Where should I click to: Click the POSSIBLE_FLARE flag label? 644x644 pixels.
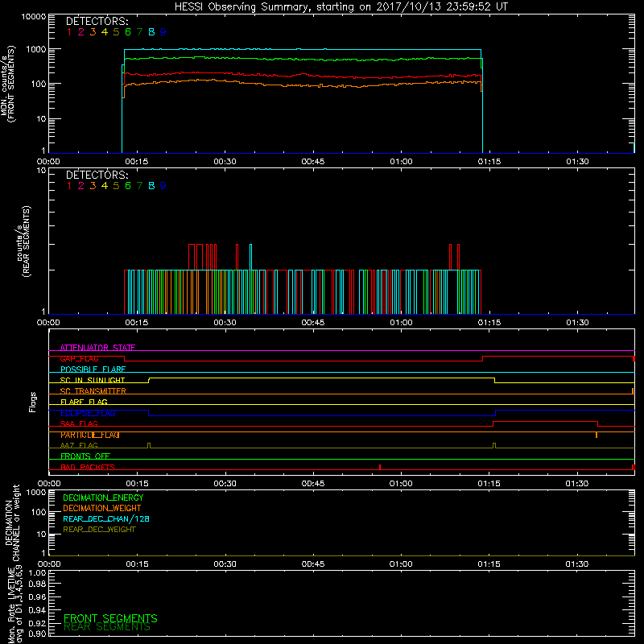(x=93, y=369)
